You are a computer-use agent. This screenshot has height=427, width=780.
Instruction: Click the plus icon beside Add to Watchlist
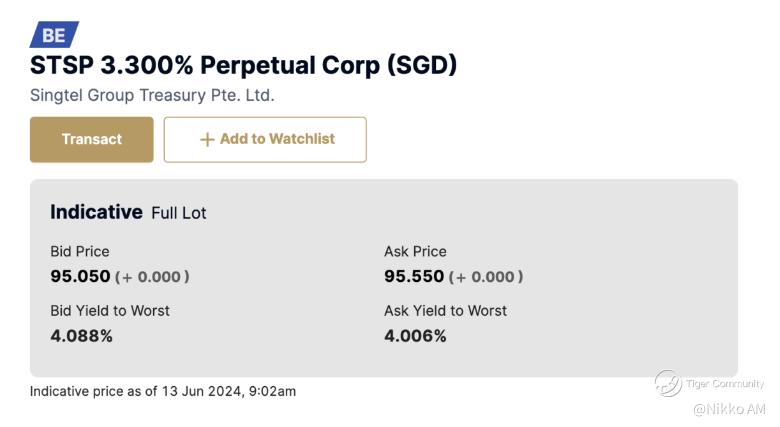click(x=207, y=140)
